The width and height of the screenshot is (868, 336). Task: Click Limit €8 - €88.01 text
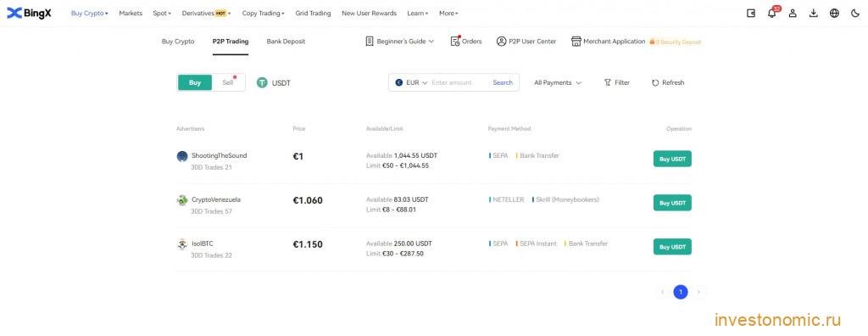coord(391,210)
